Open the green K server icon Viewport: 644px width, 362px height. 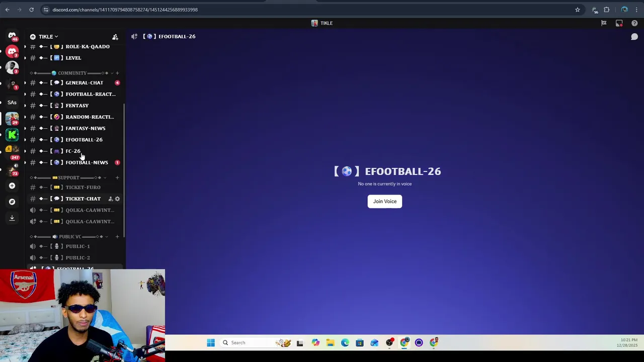12,134
